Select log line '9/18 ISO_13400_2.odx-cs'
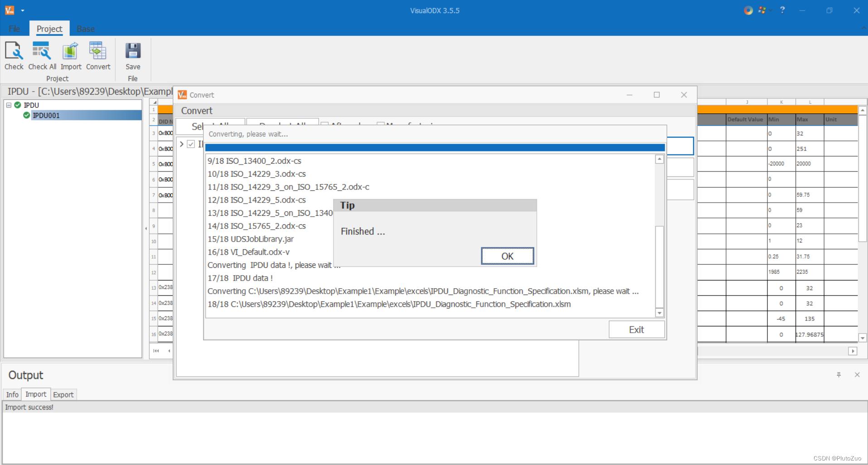868x465 pixels. [254, 161]
